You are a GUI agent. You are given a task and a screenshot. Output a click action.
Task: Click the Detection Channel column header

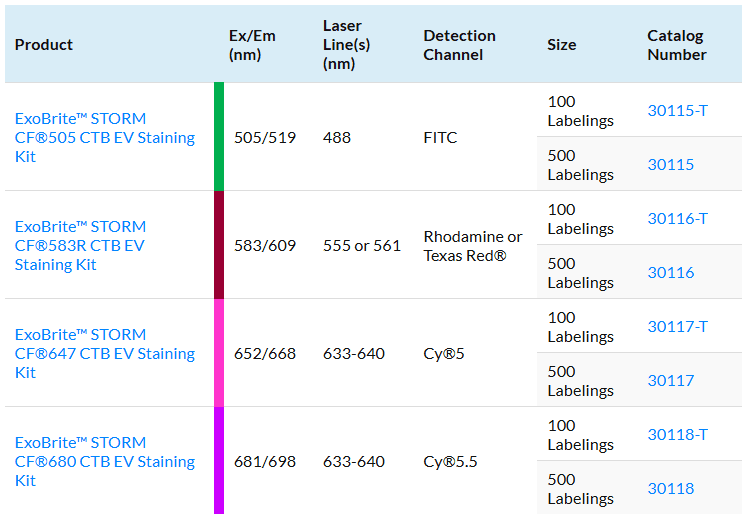[x=459, y=45]
